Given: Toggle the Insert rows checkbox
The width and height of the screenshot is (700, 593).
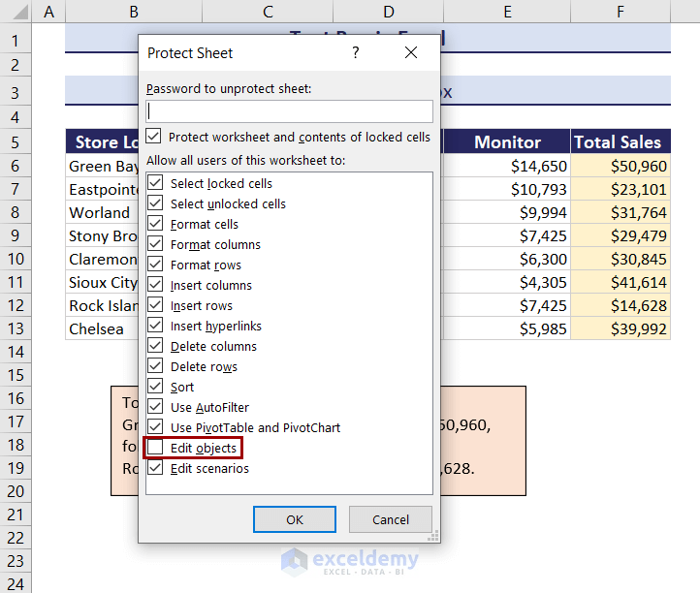Looking at the screenshot, I should pos(155,305).
